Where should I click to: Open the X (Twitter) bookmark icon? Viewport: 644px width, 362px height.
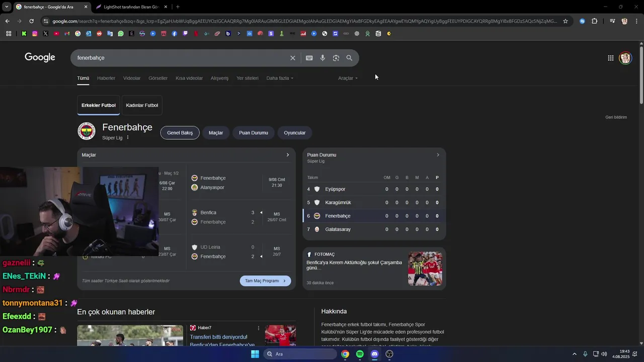pyautogui.click(x=45, y=34)
